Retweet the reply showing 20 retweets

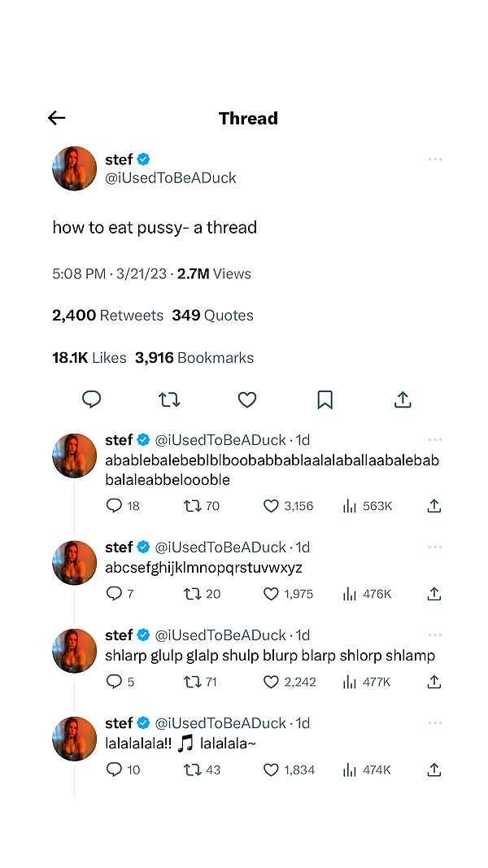click(x=192, y=594)
